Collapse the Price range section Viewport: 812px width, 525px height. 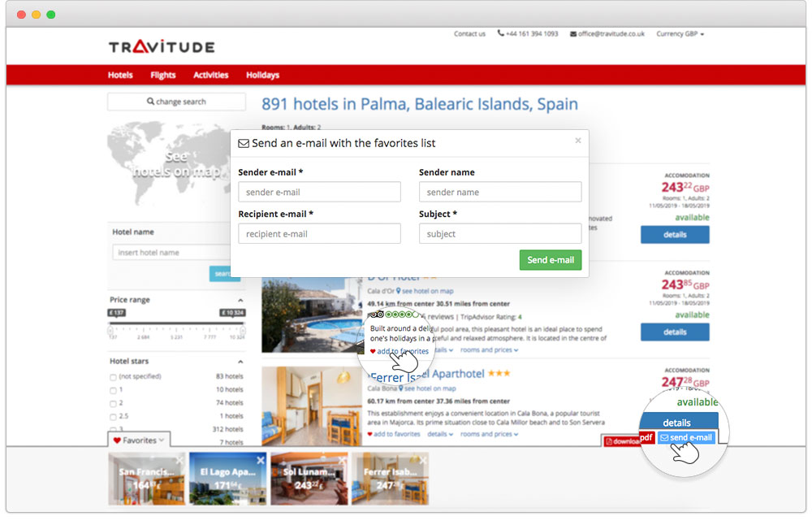point(240,300)
